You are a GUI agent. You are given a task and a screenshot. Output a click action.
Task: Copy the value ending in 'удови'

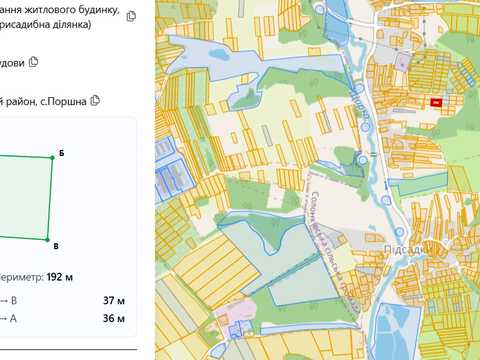coord(33,62)
